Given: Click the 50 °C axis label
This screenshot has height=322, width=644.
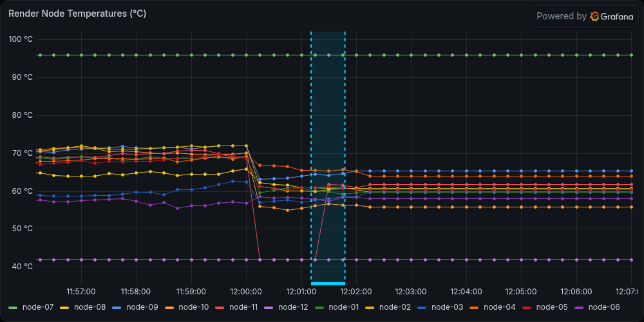Looking at the screenshot, I should pyautogui.click(x=22, y=229).
